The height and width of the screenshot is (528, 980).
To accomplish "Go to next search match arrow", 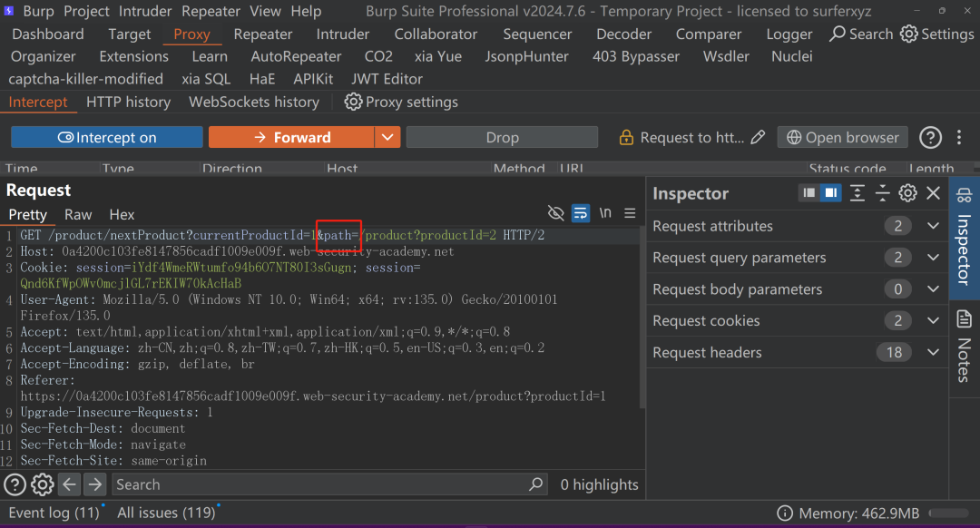I will 94,484.
